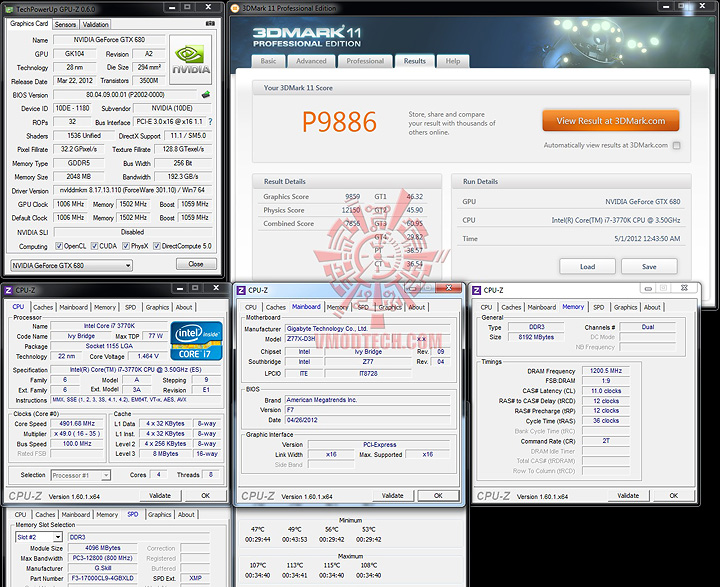Click the CPU-Z Mainboard window title icon

click(242, 290)
